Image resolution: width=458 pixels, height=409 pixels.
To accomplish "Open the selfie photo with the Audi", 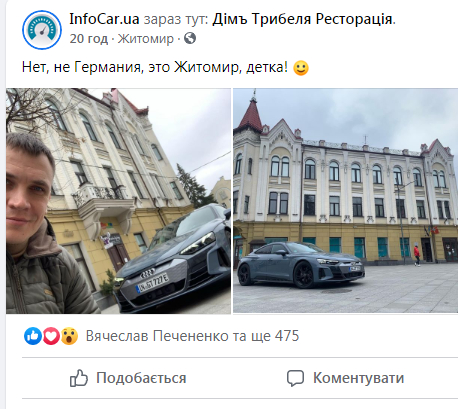I will click(x=118, y=201).
